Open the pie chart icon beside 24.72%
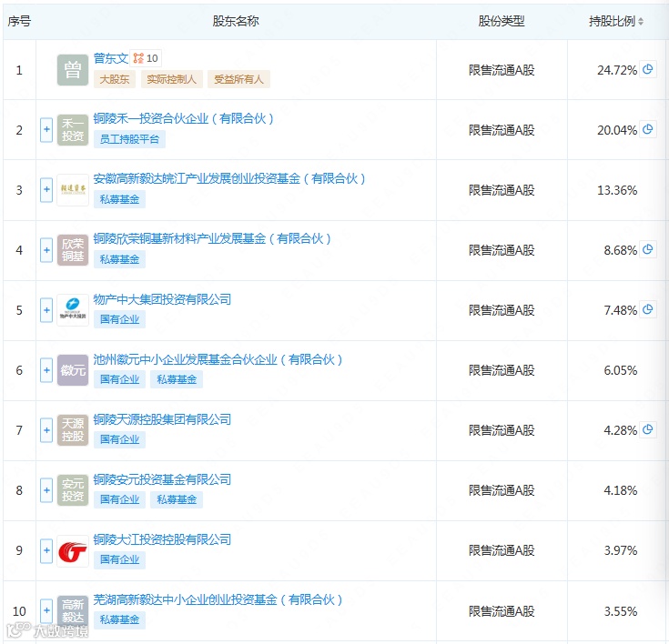This screenshot has height=644, width=669. 648,69
